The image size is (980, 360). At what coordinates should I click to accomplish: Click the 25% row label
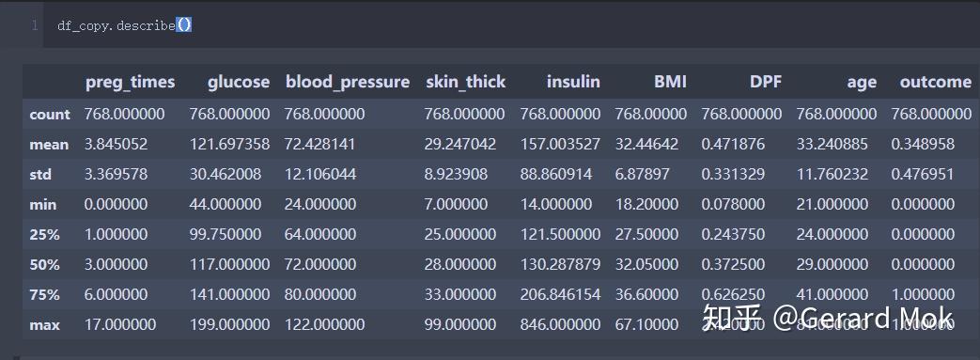point(44,234)
